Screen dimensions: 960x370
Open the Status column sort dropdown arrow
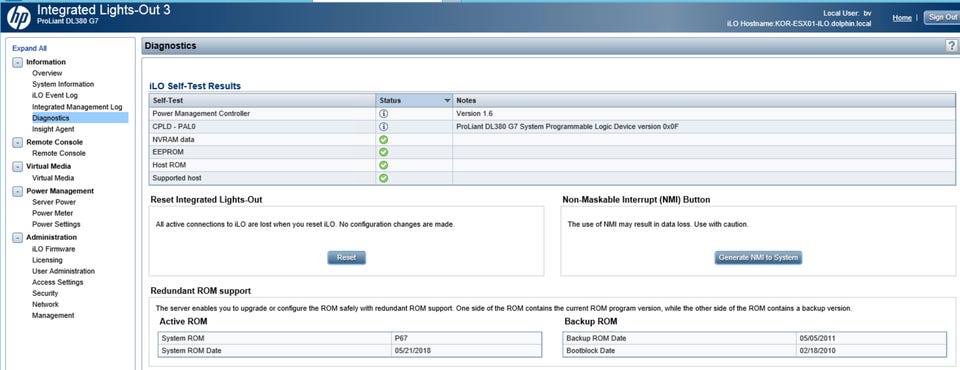(x=447, y=100)
